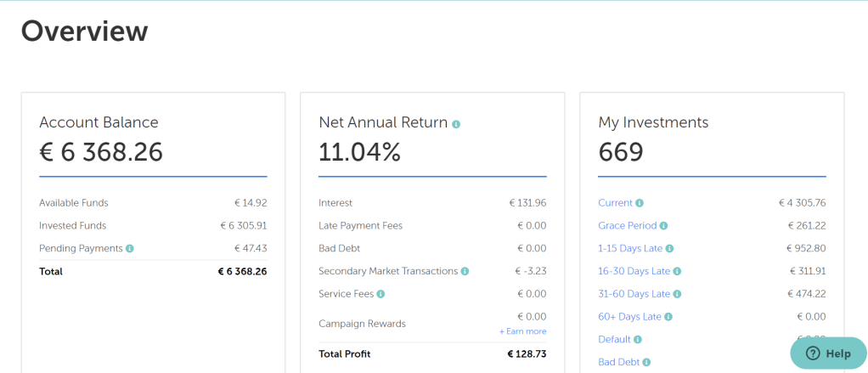Viewport: 868px width, 373px height.
Task: Open the Help chat button
Action: pos(828,353)
